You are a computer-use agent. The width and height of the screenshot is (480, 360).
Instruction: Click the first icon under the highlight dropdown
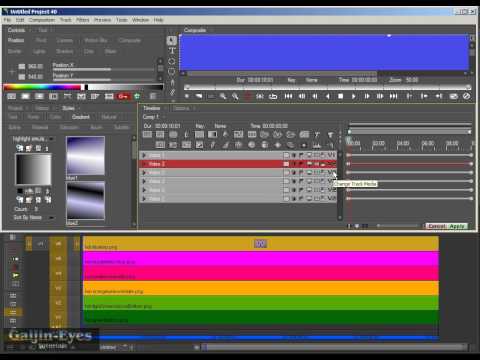[x=20, y=148]
